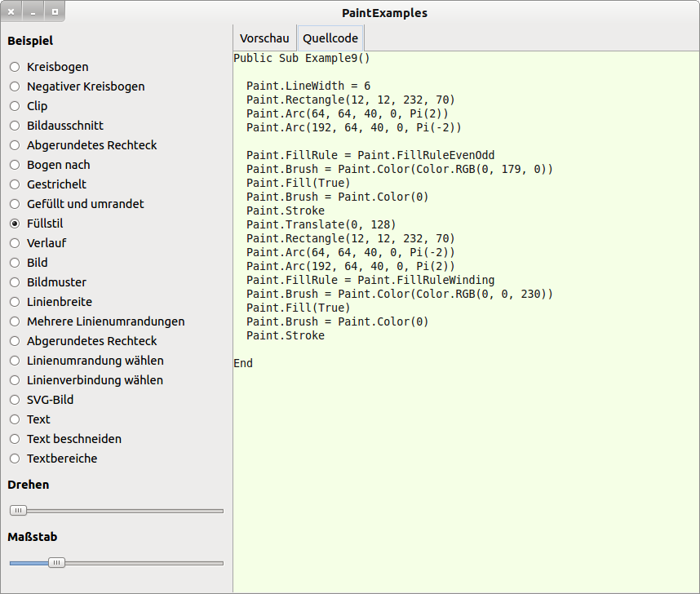Viewport: 700px width, 594px height.
Task: Select the Bogen nach example
Action: pos(14,165)
